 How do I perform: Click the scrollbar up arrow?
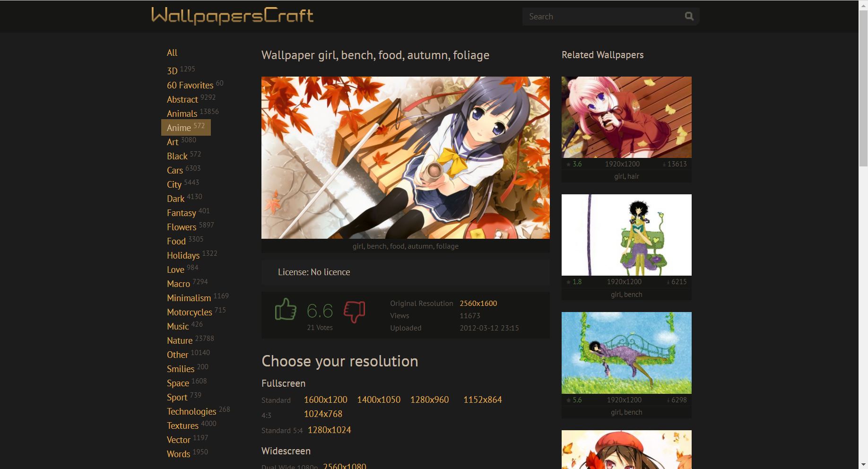pos(863,5)
